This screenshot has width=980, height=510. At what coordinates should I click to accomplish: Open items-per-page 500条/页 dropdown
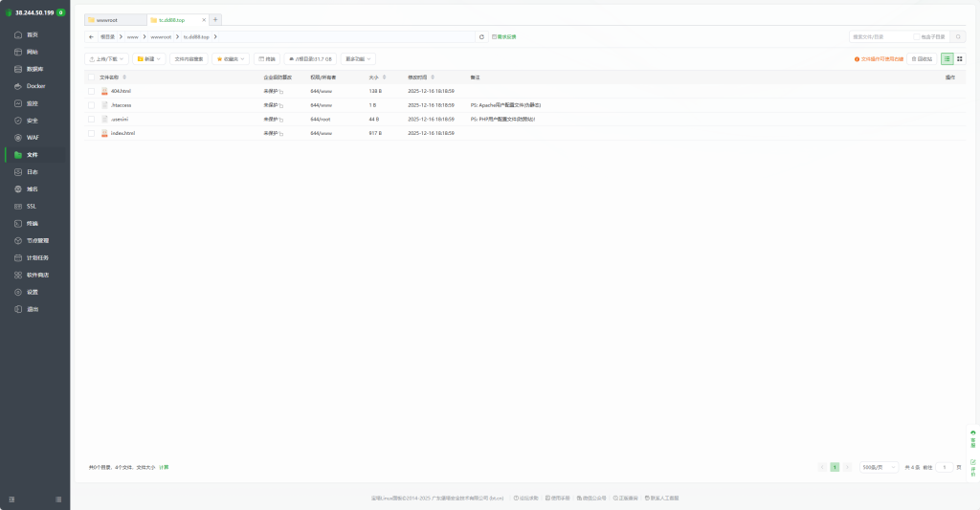click(879, 468)
